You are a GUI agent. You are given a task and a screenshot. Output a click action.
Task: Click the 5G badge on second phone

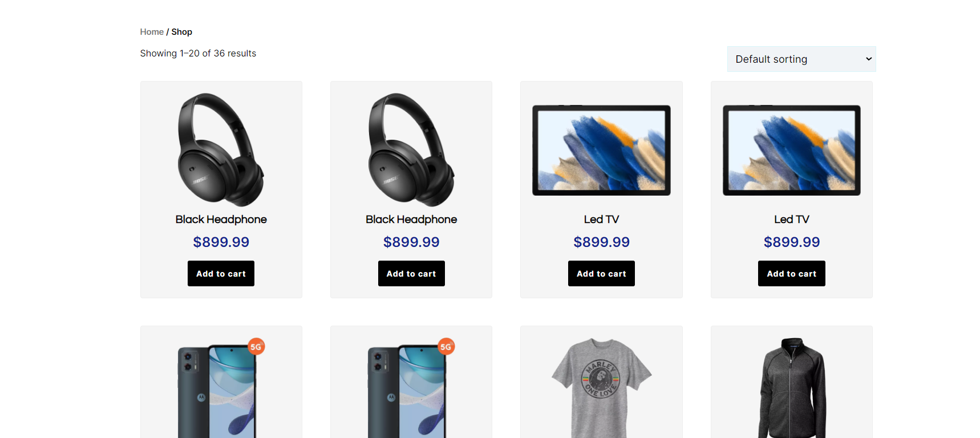tap(446, 346)
